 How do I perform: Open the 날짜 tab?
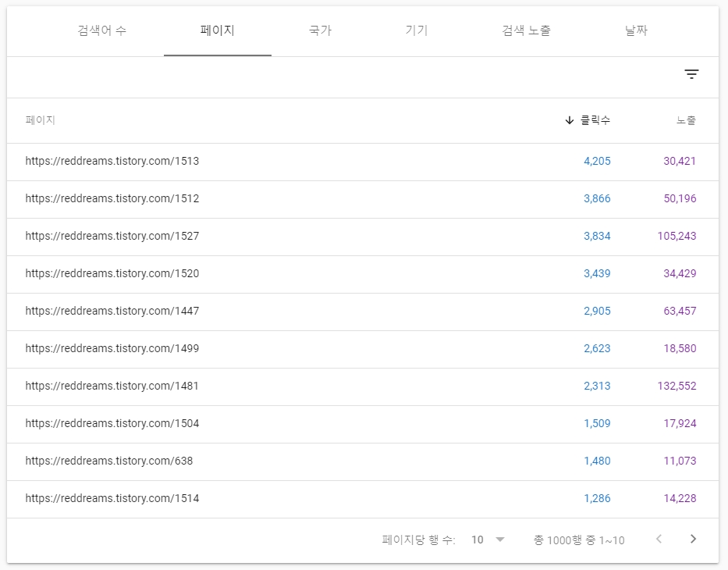tap(636, 30)
